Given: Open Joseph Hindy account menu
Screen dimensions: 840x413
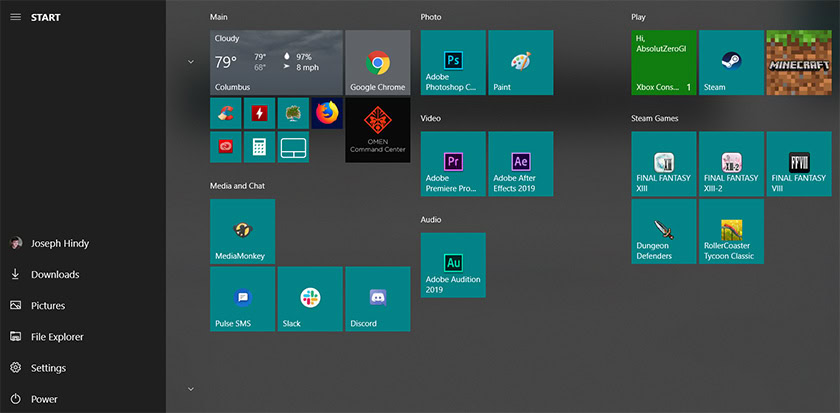Looking at the screenshot, I should click(83, 243).
